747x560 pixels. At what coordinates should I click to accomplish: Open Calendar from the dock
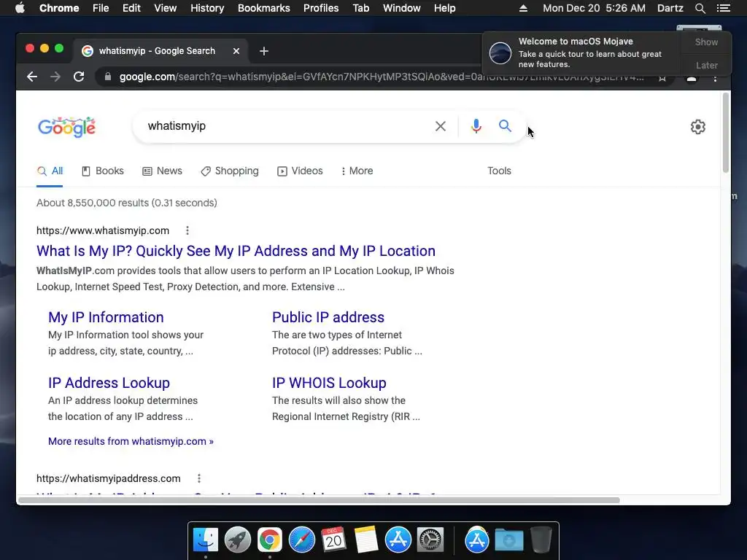[333, 540]
